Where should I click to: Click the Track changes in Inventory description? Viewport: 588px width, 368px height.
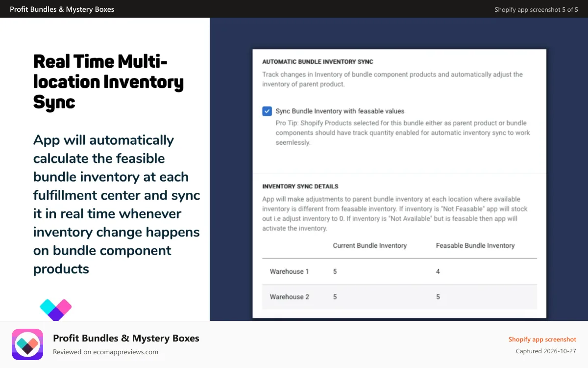[392, 79]
